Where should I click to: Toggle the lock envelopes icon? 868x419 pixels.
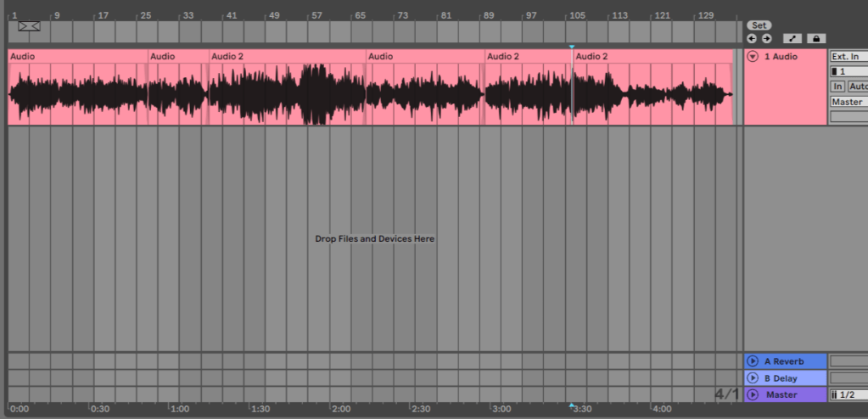815,38
